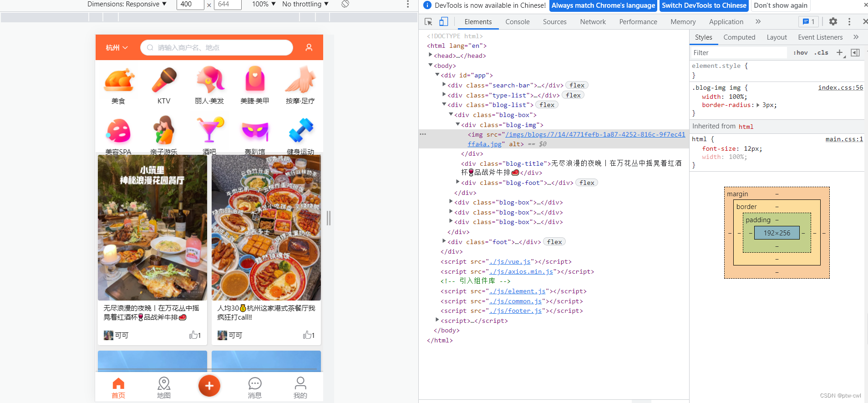The image size is (868, 403).
Task: Tap the 丽人·美发 hair category icon
Action: click(210, 80)
